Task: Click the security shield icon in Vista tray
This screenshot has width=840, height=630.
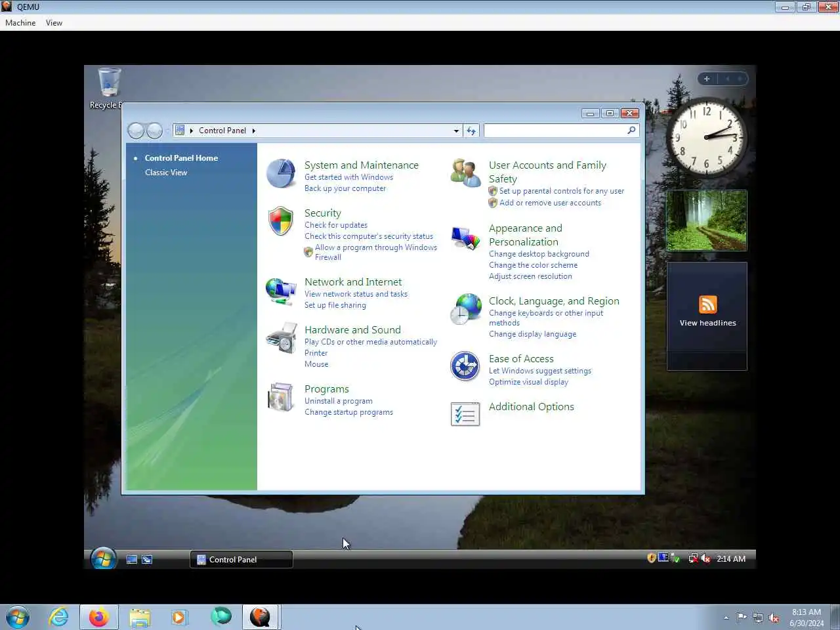Action: 652,558
